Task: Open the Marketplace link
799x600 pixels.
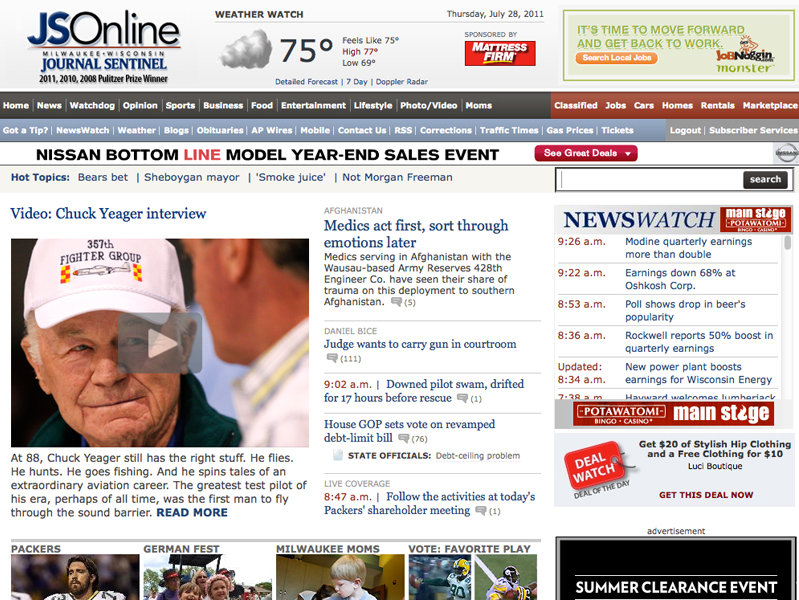Action: (x=770, y=106)
